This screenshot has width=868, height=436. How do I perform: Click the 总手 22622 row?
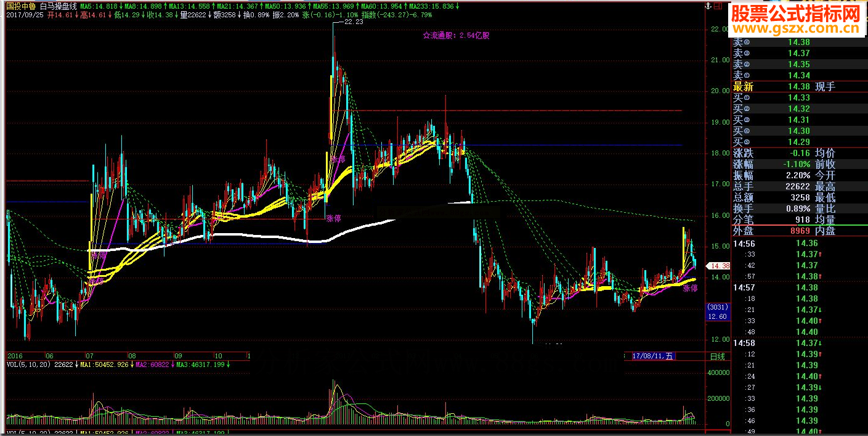771,187
